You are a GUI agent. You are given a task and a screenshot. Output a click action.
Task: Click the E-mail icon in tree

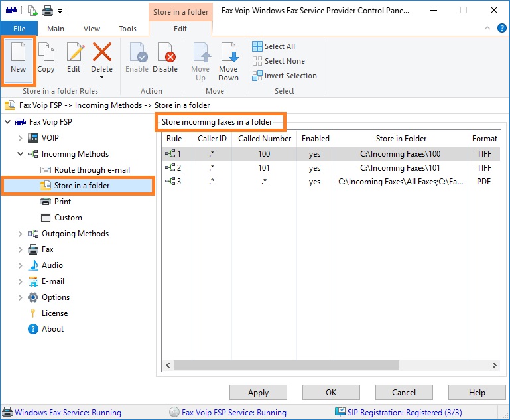click(33, 281)
